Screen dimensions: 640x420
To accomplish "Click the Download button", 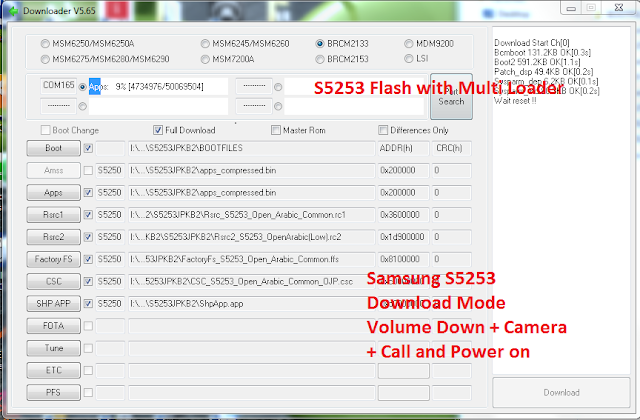I will [561, 393].
